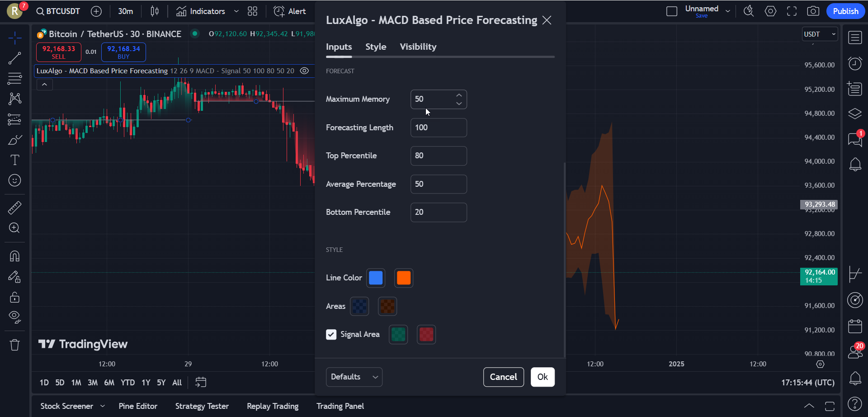Expand the USDT currency dropdown
The width and height of the screenshot is (868, 417).
(820, 34)
